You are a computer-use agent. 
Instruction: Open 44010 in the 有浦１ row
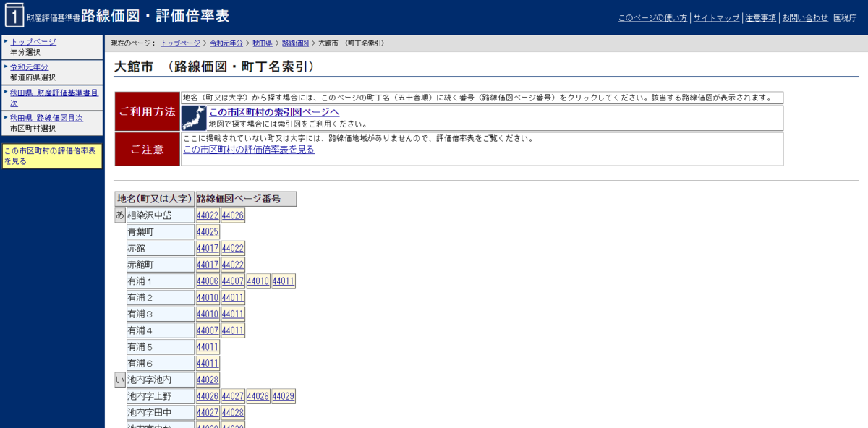258,281
